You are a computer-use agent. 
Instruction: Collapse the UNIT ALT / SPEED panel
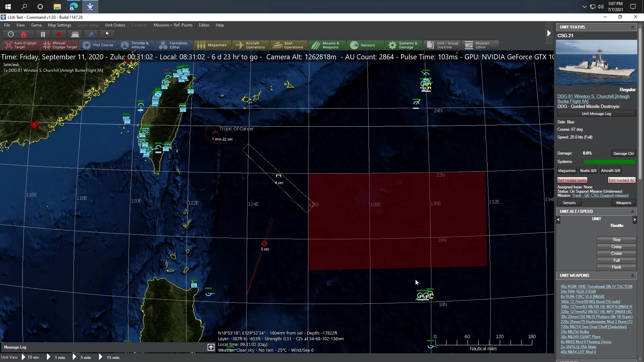(632, 212)
